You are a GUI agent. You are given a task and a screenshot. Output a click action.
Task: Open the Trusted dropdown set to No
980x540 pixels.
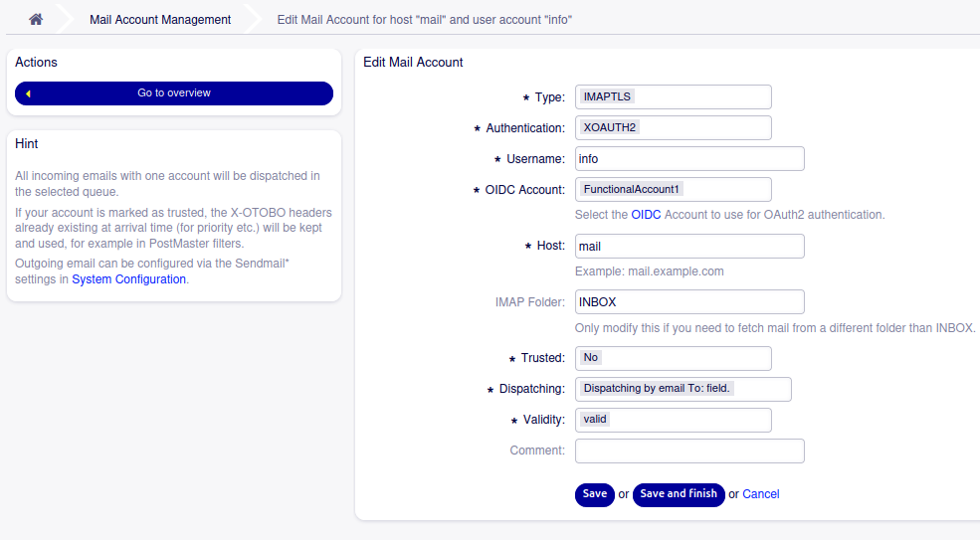click(674, 358)
